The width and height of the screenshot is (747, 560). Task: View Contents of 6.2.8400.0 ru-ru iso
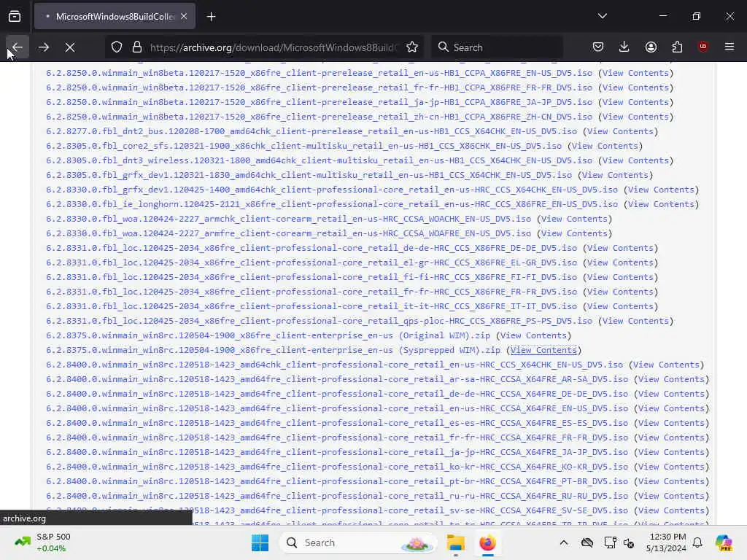click(671, 496)
